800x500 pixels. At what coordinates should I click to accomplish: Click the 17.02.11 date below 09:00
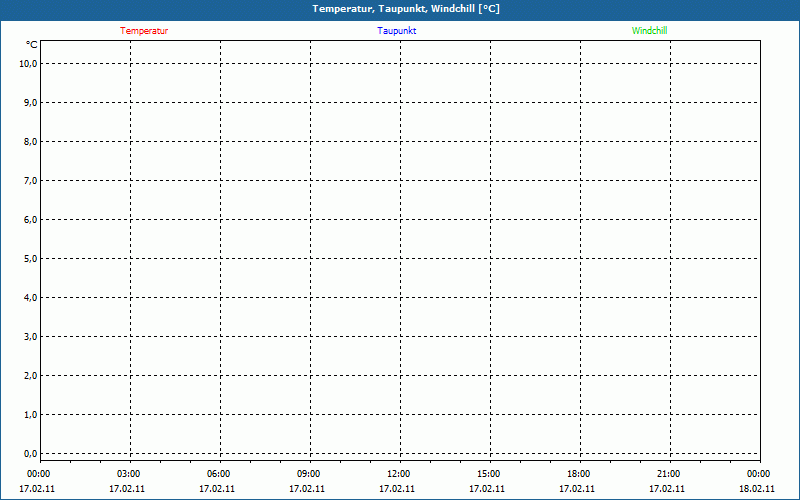point(307,489)
